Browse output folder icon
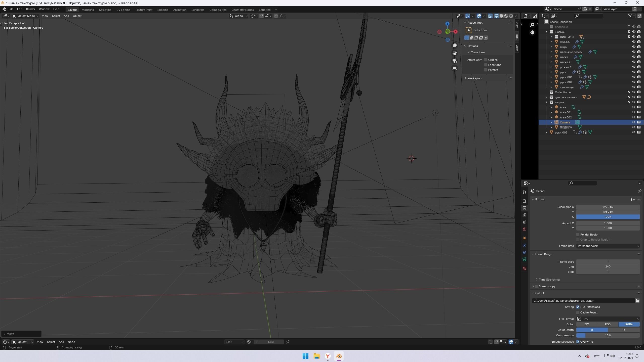 click(x=637, y=301)
